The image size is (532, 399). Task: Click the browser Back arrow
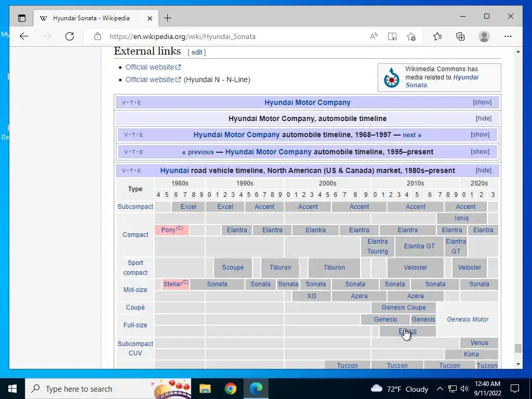click(24, 36)
